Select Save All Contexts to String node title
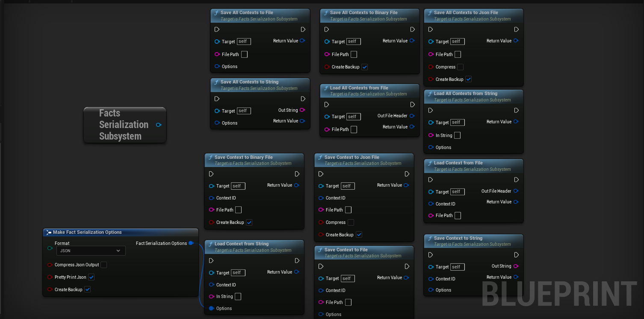Viewport: 644px width, 319px height. [x=249, y=82]
